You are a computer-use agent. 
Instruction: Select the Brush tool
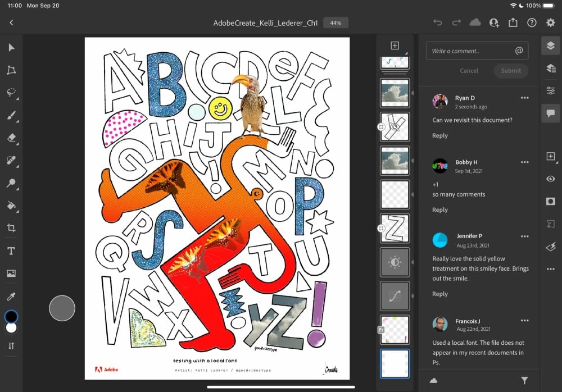[x=11, y=115]
